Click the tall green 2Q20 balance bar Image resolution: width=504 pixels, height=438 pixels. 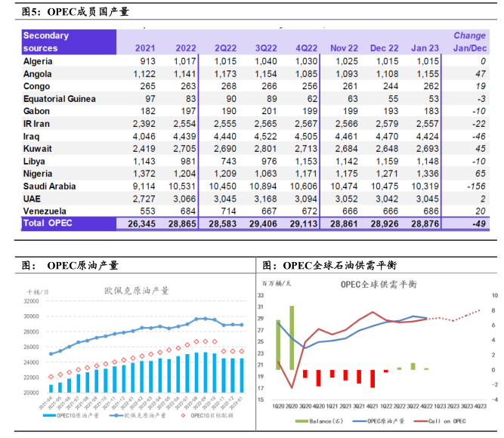(x=290, y=337)
